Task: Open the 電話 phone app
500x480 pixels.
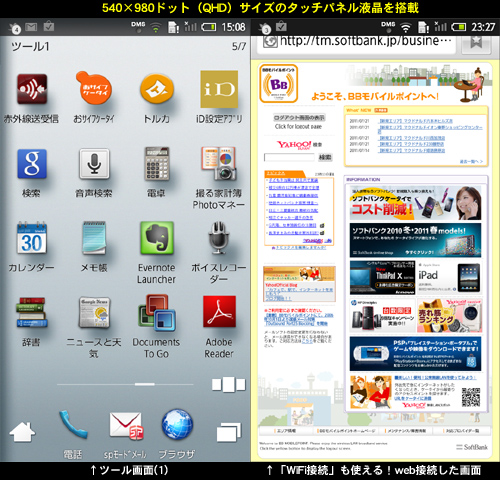Action: click(x=73, y=425)
